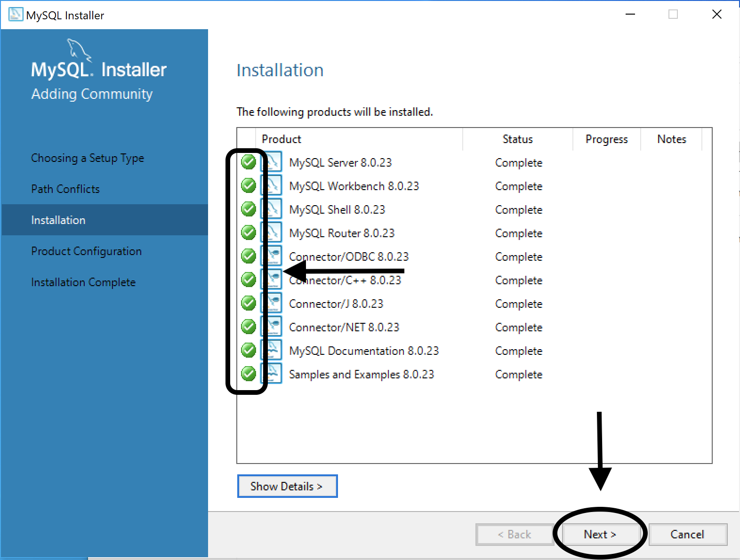Click the product icon for MySQL Workbench 8.0.23
This screenshot has width=740, height=560.
coord(272,185)
